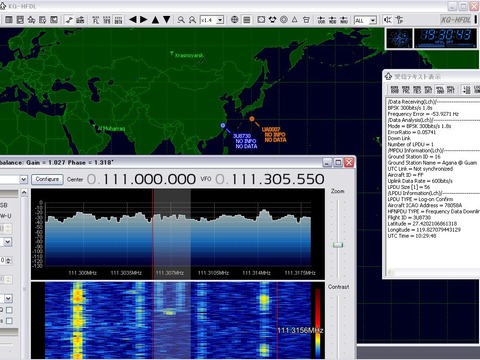Click the left panel scroll up arrow
Viewport: 480px width, 360px height.
[24, 193]
